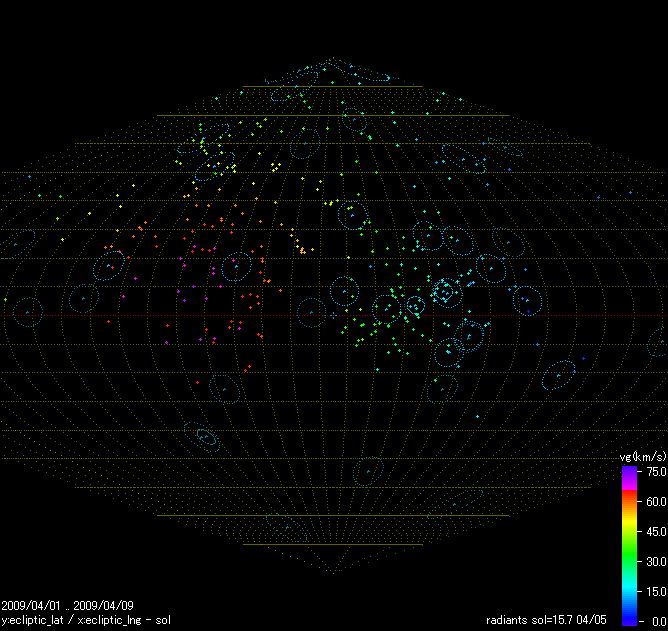Viewport: 668px width, 631px height.
Task: Click the vg(km/s) legend title
Action: (x=643, y=457)
